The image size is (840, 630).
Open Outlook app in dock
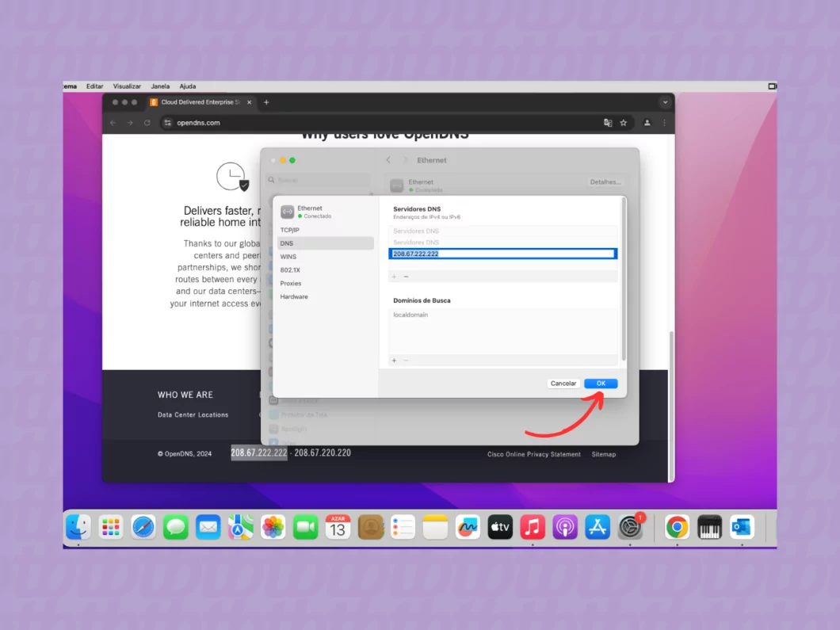pyautogui.click(x=742, y=527)
